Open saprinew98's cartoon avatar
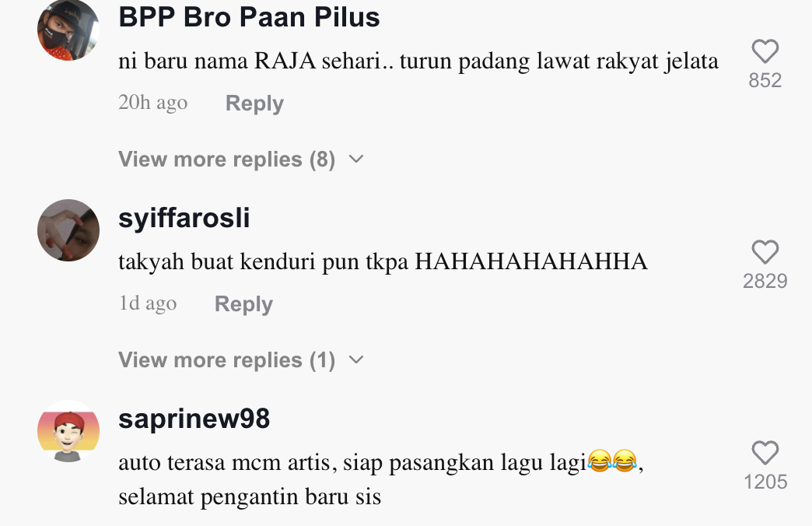The width and height of the screenshot is (812, 526). click(x=68, y=430)
